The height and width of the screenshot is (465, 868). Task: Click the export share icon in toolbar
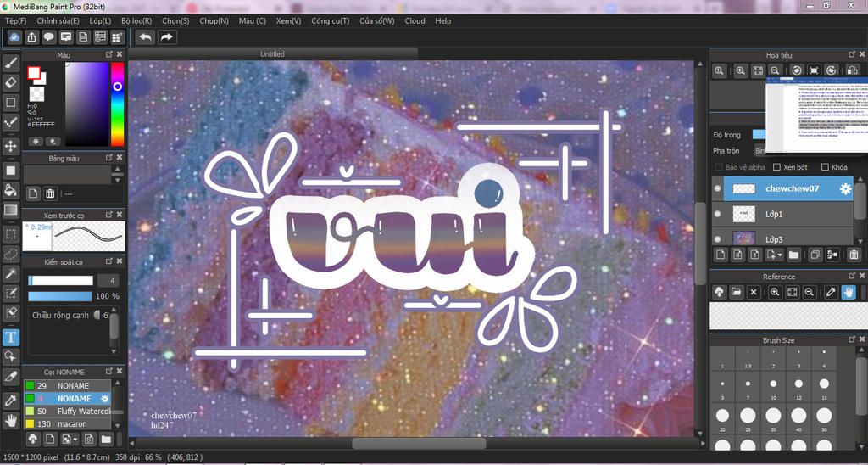click(x=31, y=37)
